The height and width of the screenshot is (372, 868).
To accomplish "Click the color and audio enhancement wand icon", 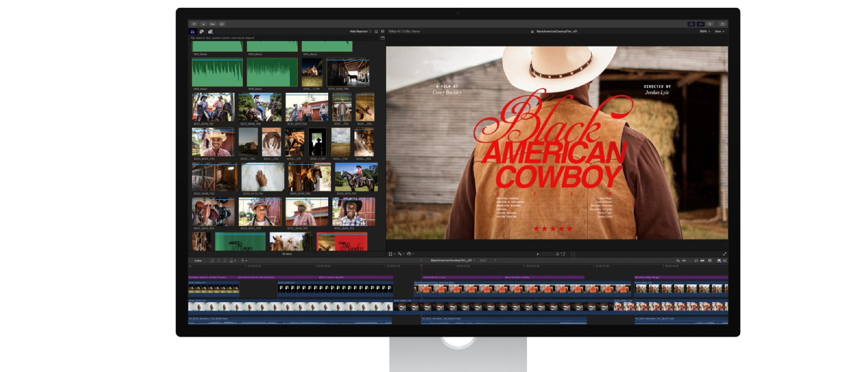I will pyautogui.click(x=400, y=254).
